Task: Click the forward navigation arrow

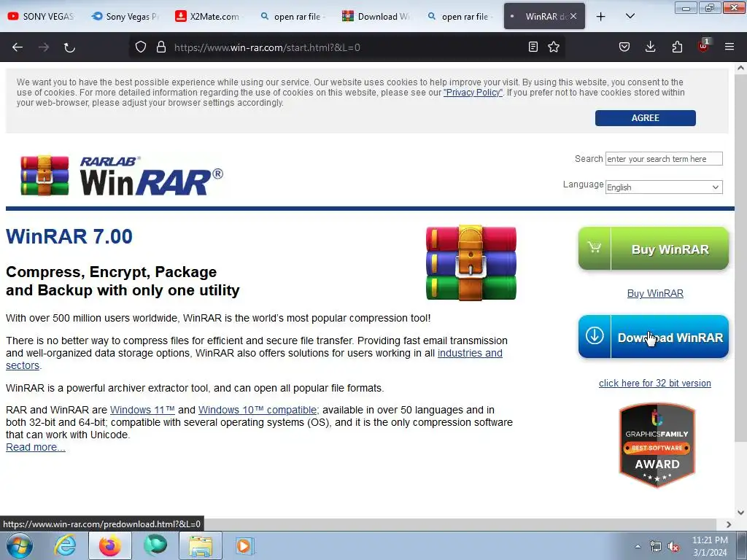Action: coord(44,47)
